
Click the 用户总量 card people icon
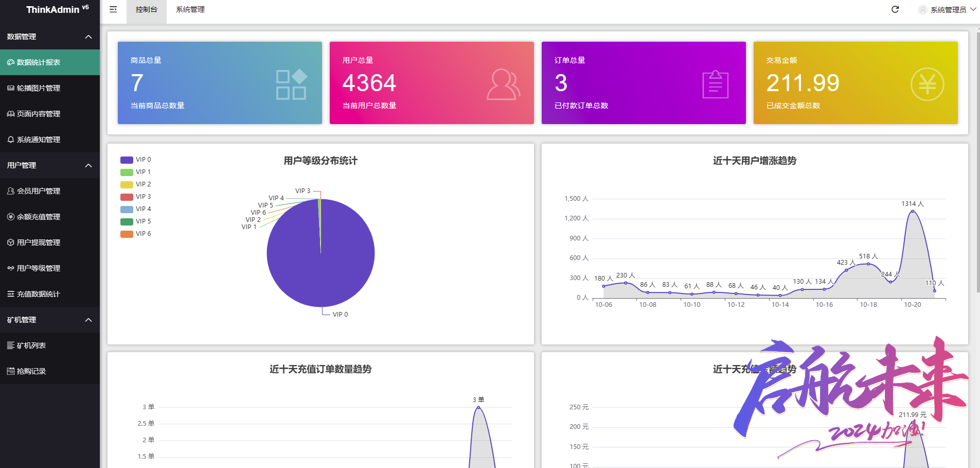[503, 84]
